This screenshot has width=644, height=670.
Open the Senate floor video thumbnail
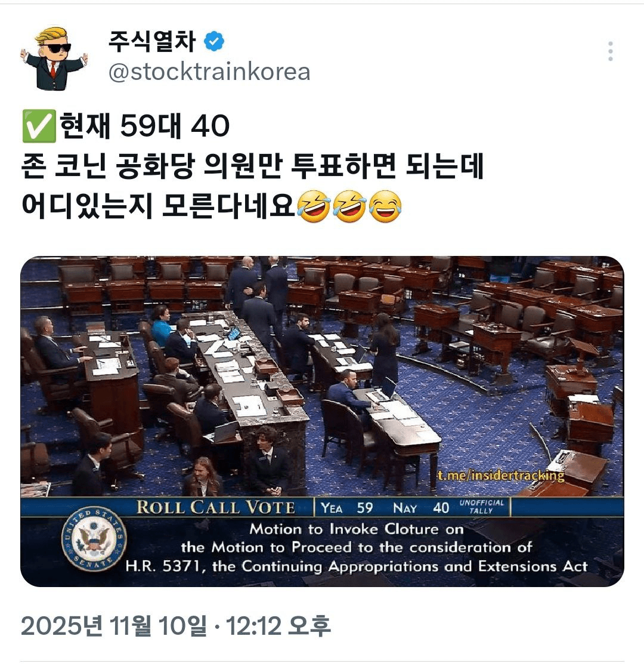coord(322,421)
